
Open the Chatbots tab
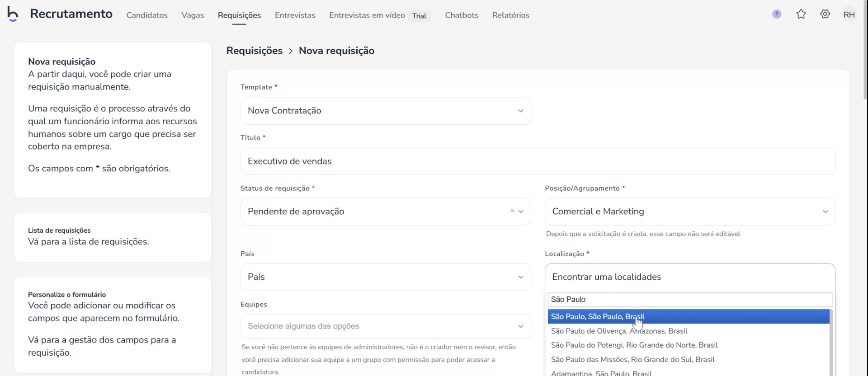tap(462, 15)
